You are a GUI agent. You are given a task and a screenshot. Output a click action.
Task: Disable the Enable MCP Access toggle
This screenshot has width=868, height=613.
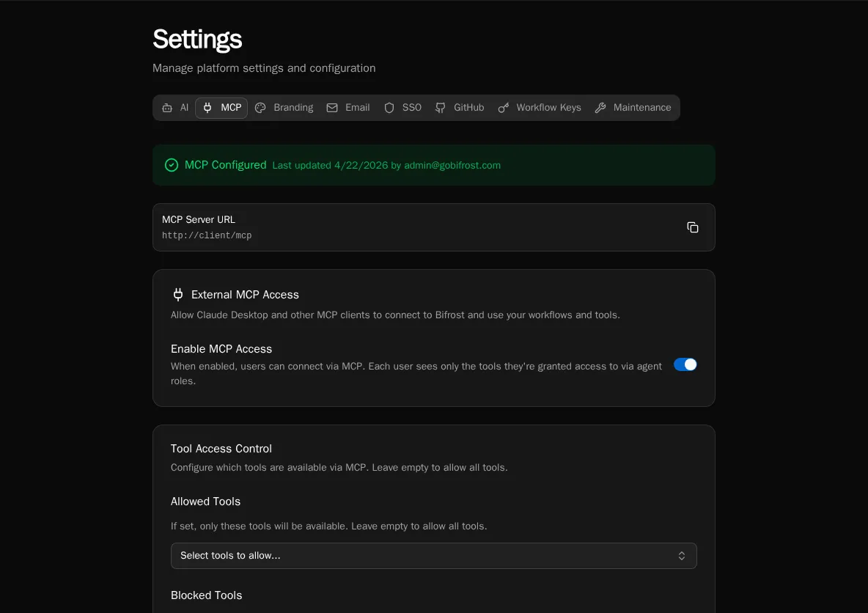pyautogui.click(x=685, y=364)
